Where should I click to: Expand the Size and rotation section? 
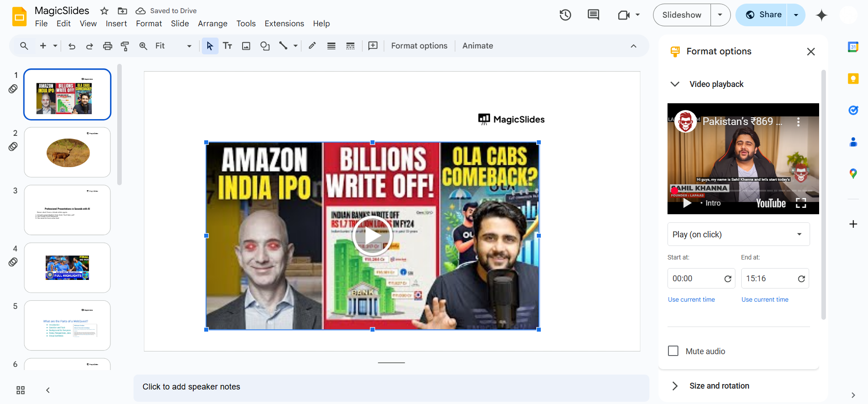click(x=719, y=386)
